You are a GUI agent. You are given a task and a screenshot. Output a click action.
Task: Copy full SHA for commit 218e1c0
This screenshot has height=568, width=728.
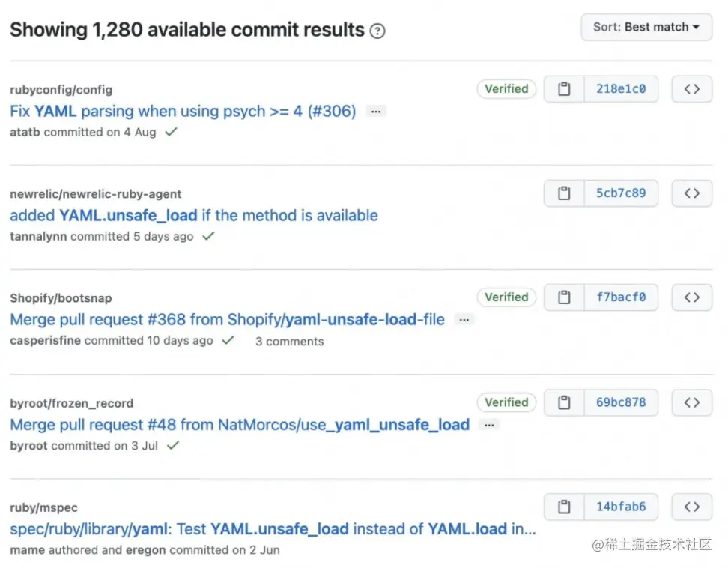pos(564,89)
